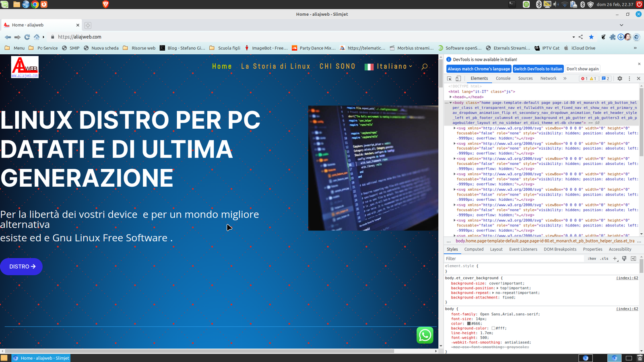This screenshot has width=644, height=362.
Task: Toggle the device toolbar in DevTools
Action: click(x=458, y=78)
